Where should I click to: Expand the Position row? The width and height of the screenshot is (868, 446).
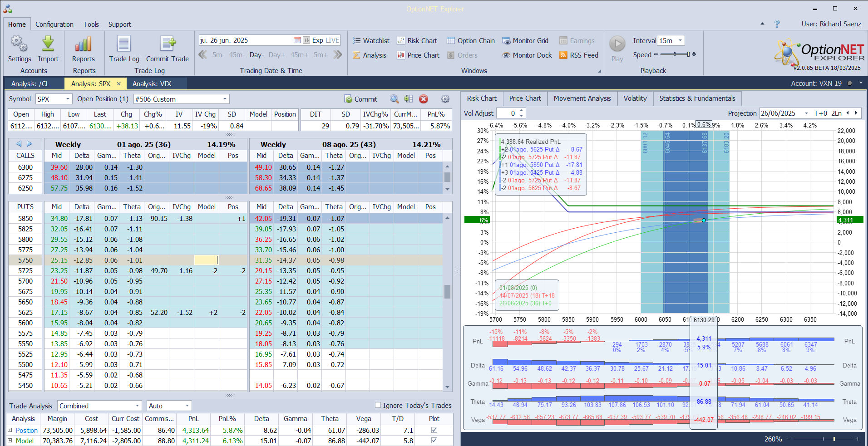[10, 430]
